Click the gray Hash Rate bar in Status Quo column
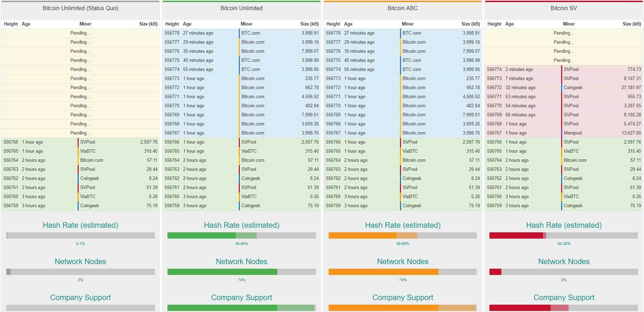644x312 pixels. (x=80, y=235)
